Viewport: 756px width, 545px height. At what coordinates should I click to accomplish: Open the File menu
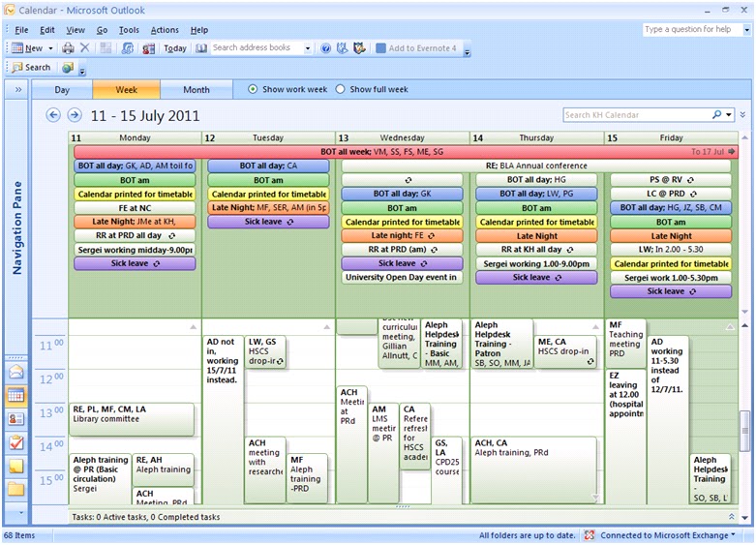point(21,30)
